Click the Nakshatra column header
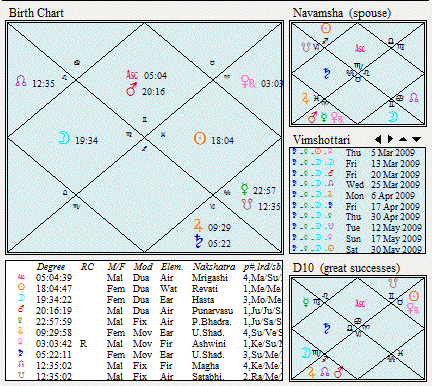Image resolution: width=432 pixels, height=386 pixels. pos(214,267)
